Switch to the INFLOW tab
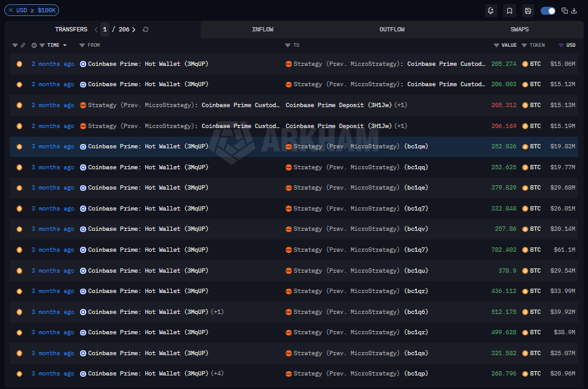The image size is (588, 389). point(262,29)
